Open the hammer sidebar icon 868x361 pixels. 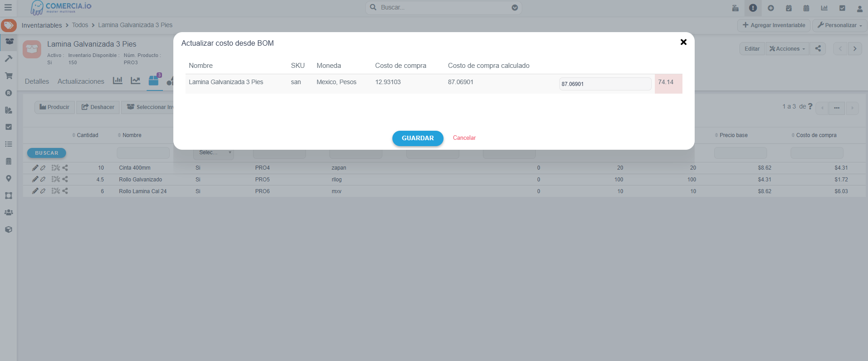tap(9, 58)
